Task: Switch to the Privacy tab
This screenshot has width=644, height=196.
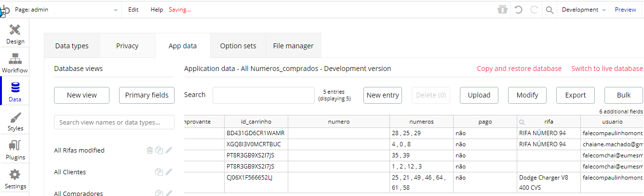Action: [127, 46]
